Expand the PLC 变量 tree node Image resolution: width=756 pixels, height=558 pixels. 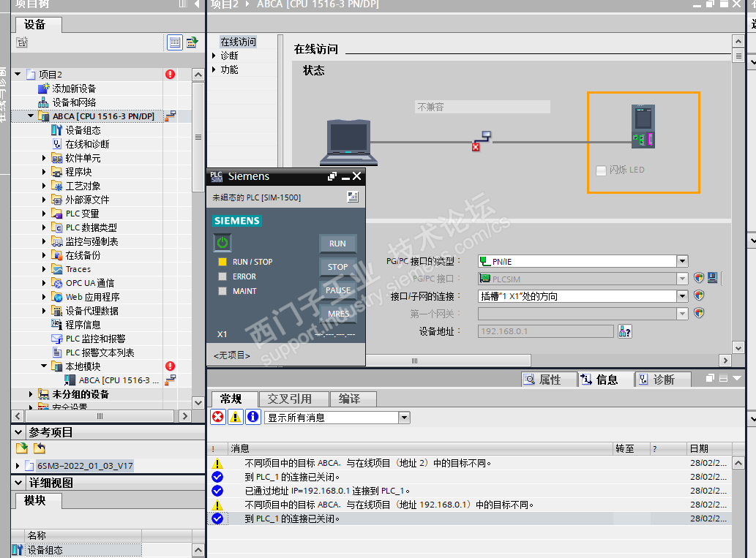(x=44, y=214)
